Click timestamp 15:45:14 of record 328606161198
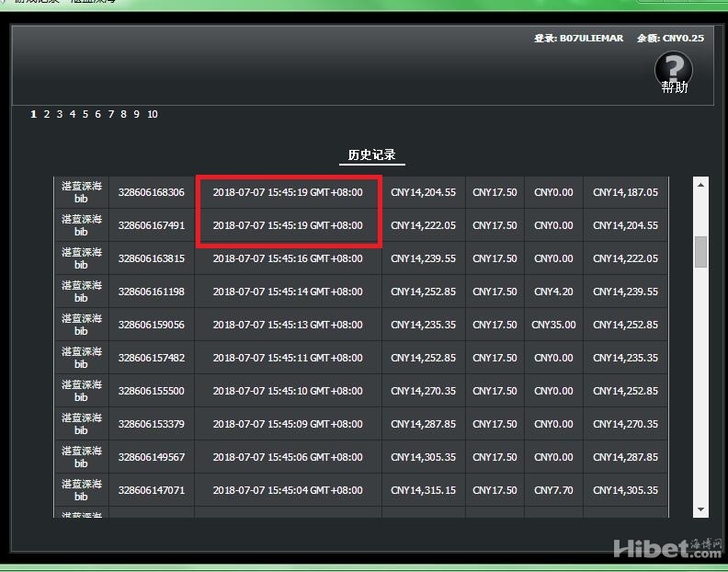Screen dimensions: 728x572 pos(288,292)
